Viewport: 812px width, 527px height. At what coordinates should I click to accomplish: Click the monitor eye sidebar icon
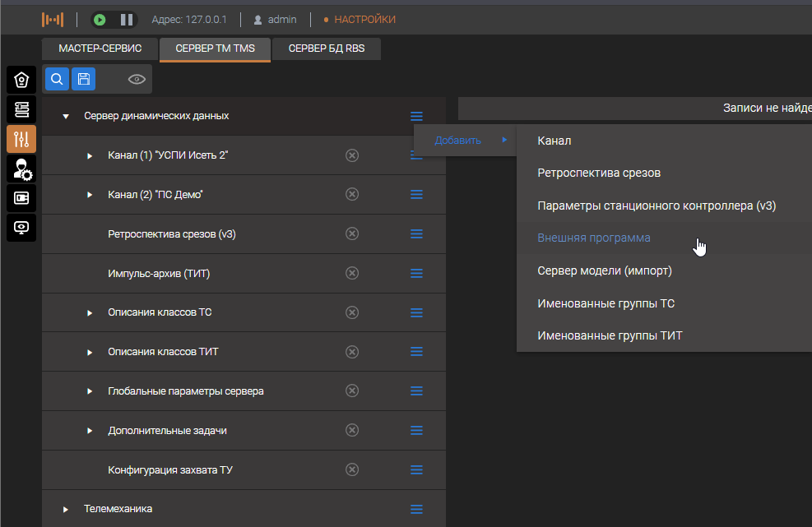click(21, 227)
